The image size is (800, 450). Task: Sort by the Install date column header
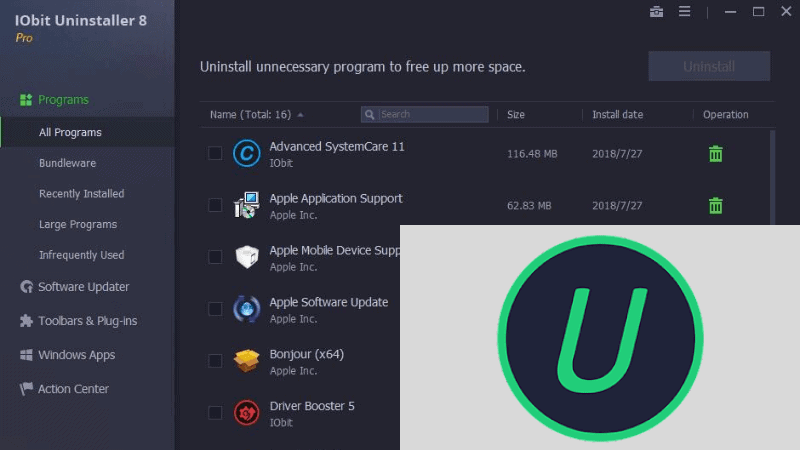(617, 114)
